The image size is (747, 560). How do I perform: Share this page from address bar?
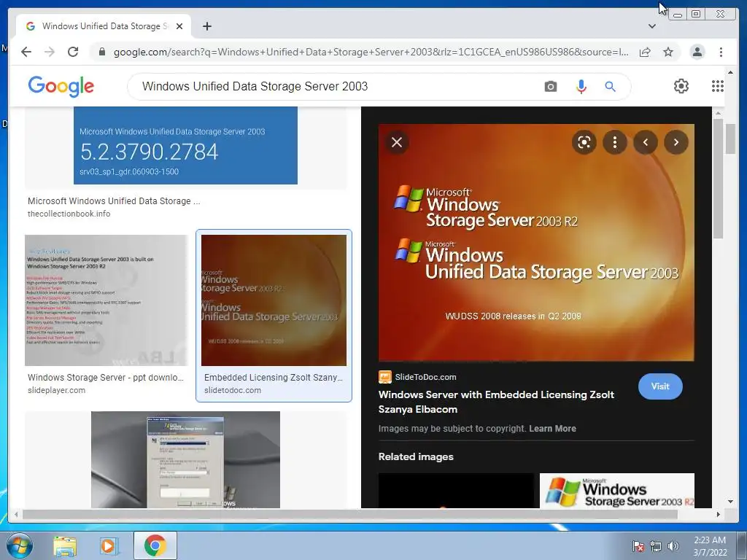pos(645,52)
